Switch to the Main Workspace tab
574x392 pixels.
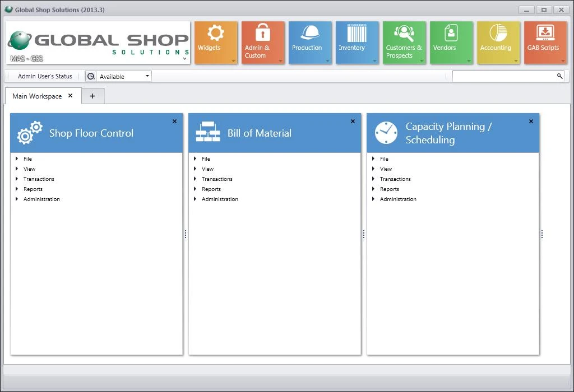click(x=37, y=96)
